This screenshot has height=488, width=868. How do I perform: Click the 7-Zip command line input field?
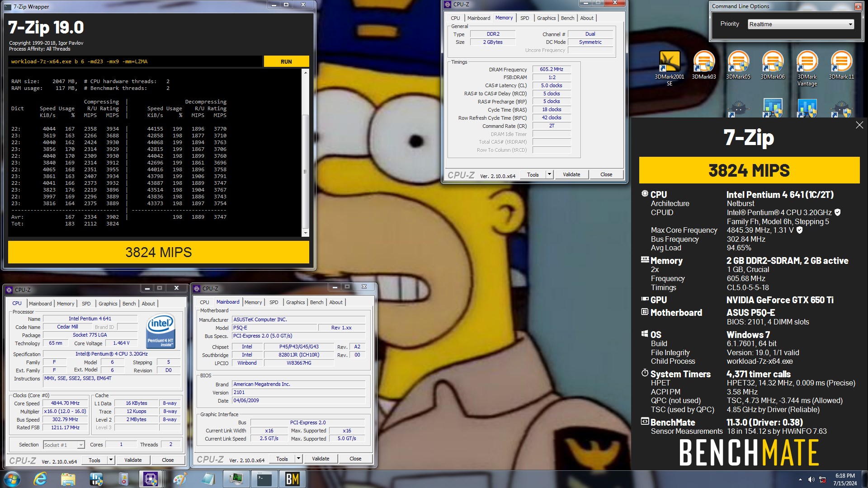(135, 61)
